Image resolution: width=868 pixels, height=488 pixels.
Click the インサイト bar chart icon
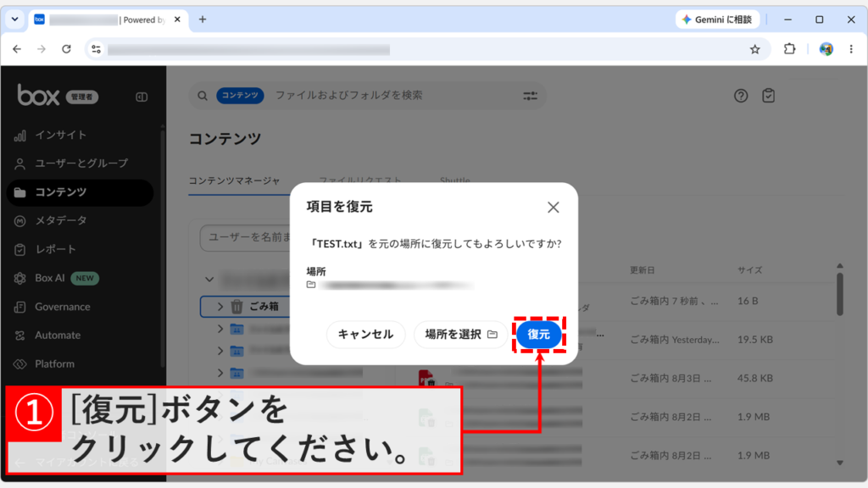pyautogui.click(x=20, y=136)
